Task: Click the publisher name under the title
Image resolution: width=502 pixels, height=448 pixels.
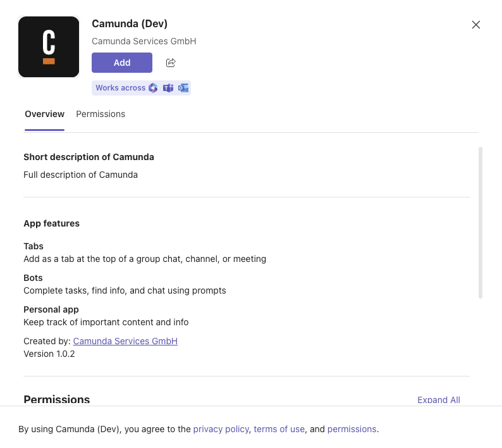Action: point(144,41)
